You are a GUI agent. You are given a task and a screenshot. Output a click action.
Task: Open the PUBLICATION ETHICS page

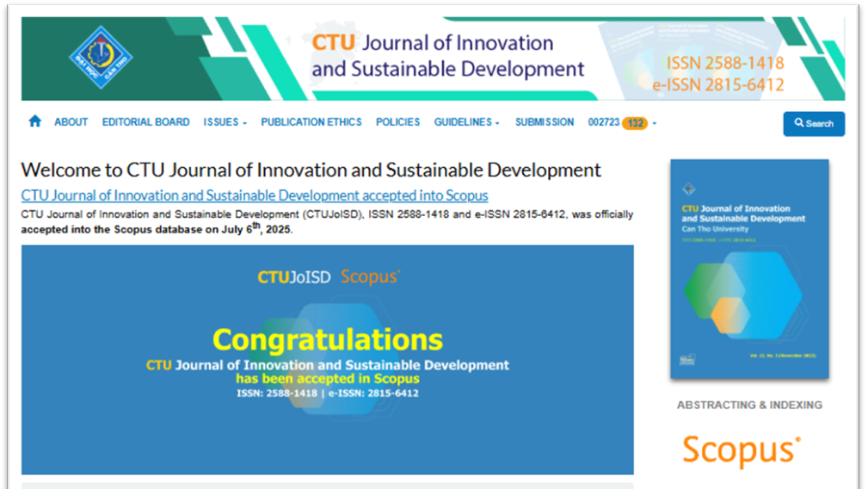tap(311, 122)
